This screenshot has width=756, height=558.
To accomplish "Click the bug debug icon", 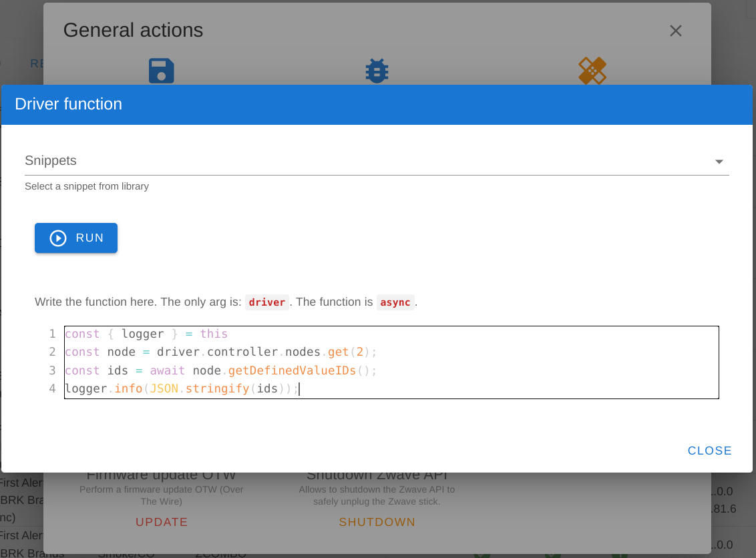I will coord(377,71).
